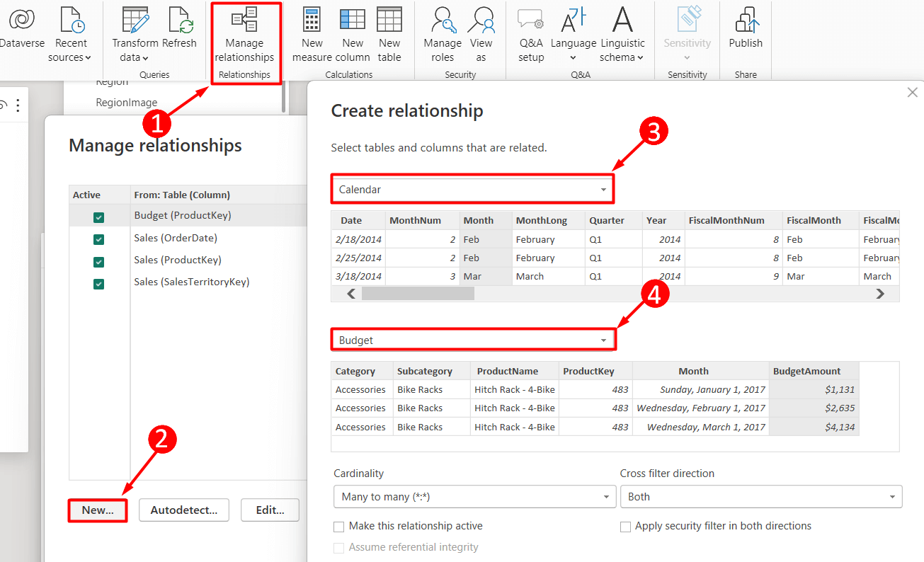Enable 'Make this relationship active'
The image size is (924, 562).
pyautogui.click(x=338, y=527)
